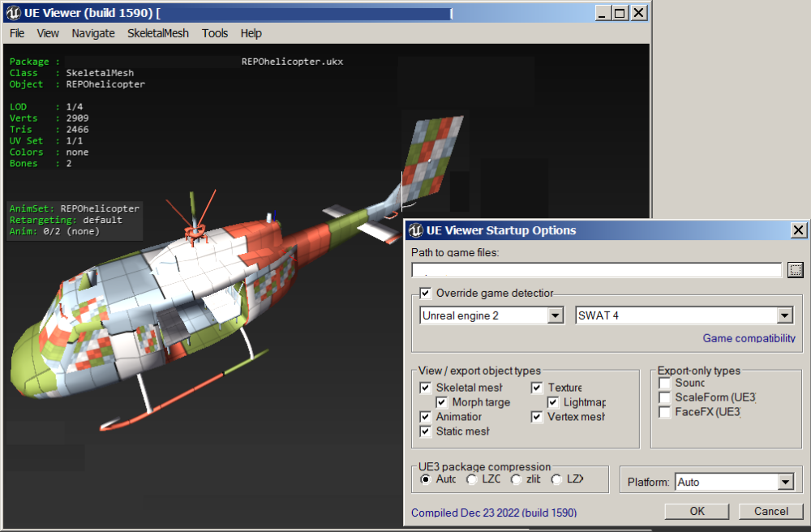Uncheck the Morph target checkbox
Screen dimensions: 811x532
click(441, 401)
